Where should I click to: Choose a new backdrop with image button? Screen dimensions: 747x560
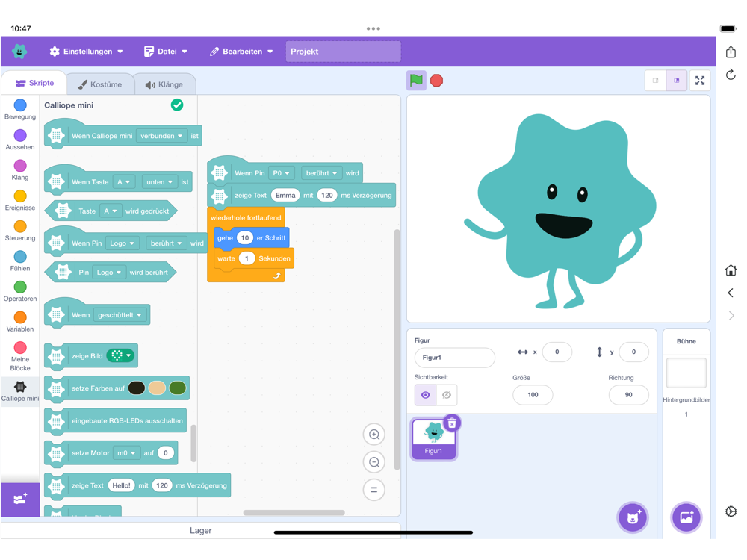coord(686,517)
